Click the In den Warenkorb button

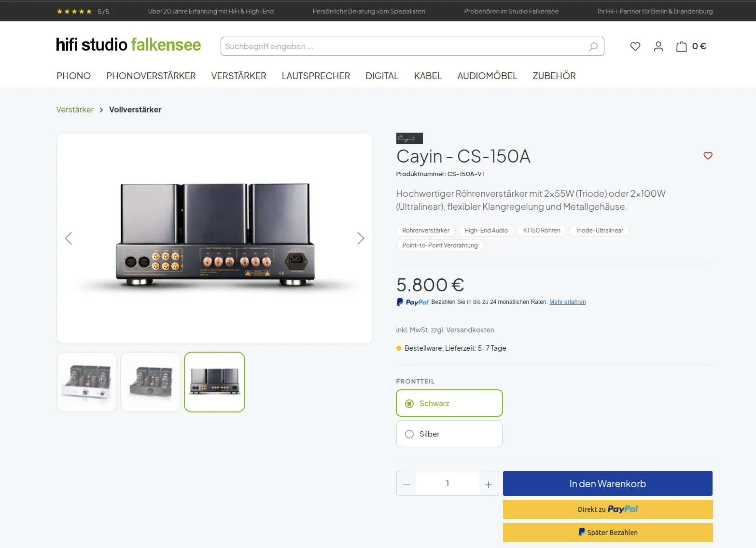coord(608,483)
